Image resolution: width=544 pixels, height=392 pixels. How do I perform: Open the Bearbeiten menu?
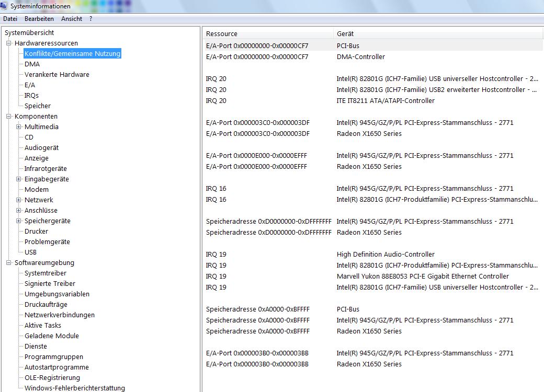point(39,19)
